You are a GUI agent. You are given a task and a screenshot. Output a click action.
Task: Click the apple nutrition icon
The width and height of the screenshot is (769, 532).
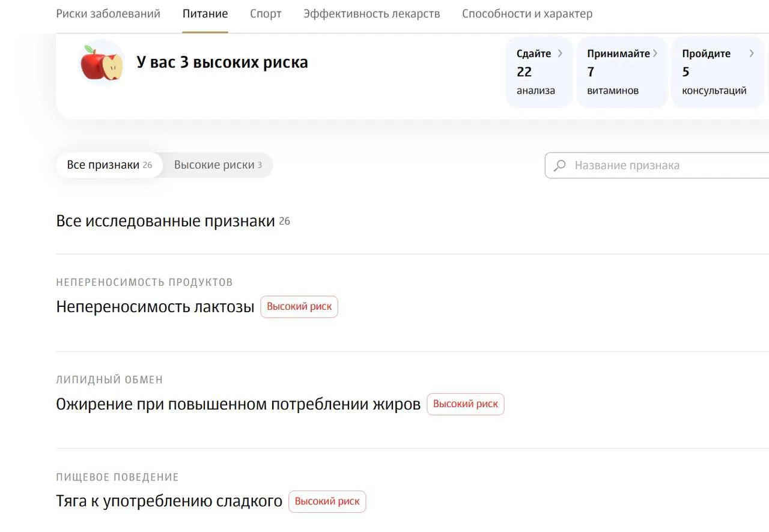(102, 62)
